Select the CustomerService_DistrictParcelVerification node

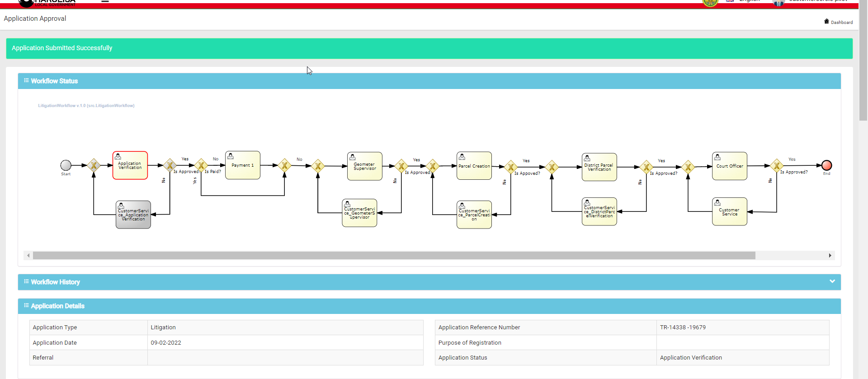point(599,211)
